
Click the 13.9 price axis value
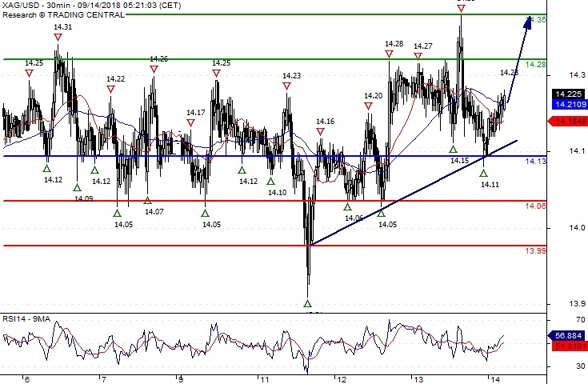(x=577, y=304)
